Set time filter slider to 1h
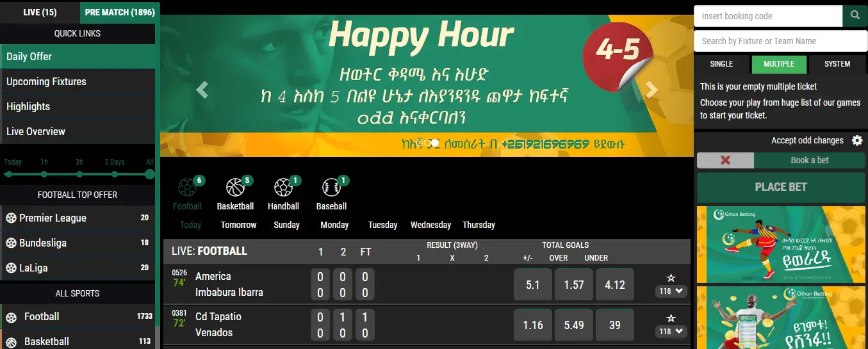Viewport: 868px width, 349px height. click(44, 174)
